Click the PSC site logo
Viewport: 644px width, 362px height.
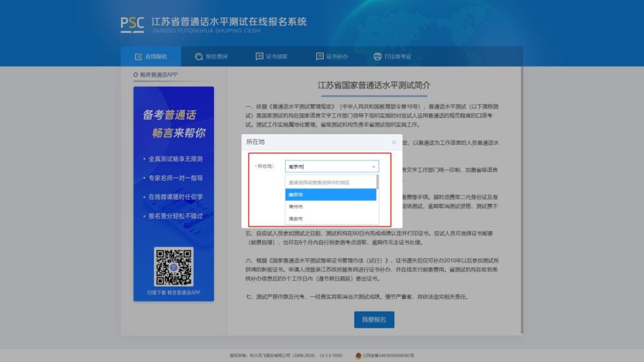(132, 24)
